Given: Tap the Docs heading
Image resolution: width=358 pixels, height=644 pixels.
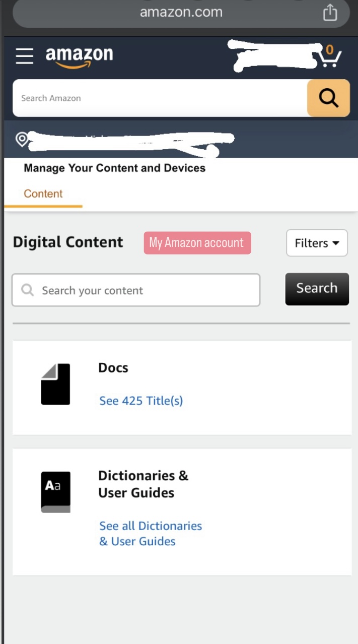Looking at the screenshot, I should coord(113,368).
